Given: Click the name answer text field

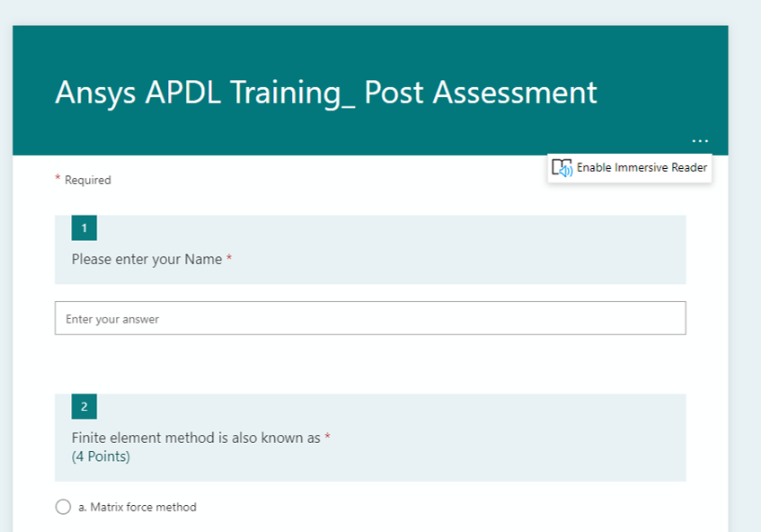Looking at the screenshot, I should [x=370, y=318].
